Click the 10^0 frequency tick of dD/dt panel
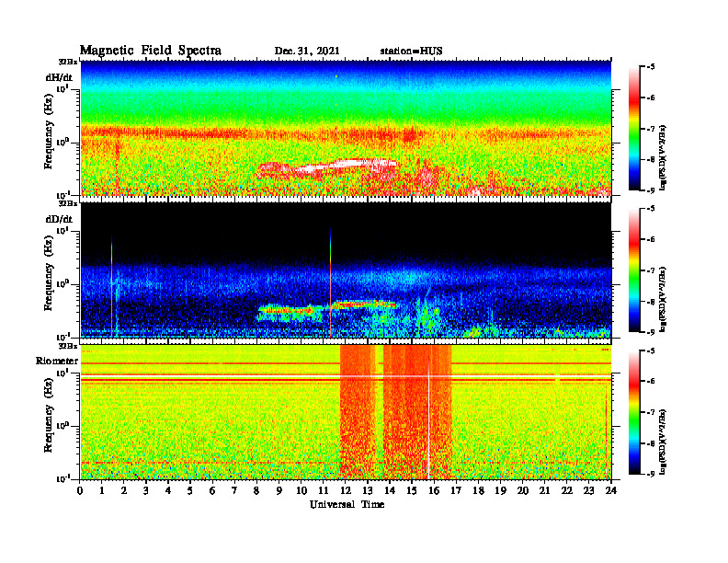Screen dimensions: 728x563 (63, 283)
